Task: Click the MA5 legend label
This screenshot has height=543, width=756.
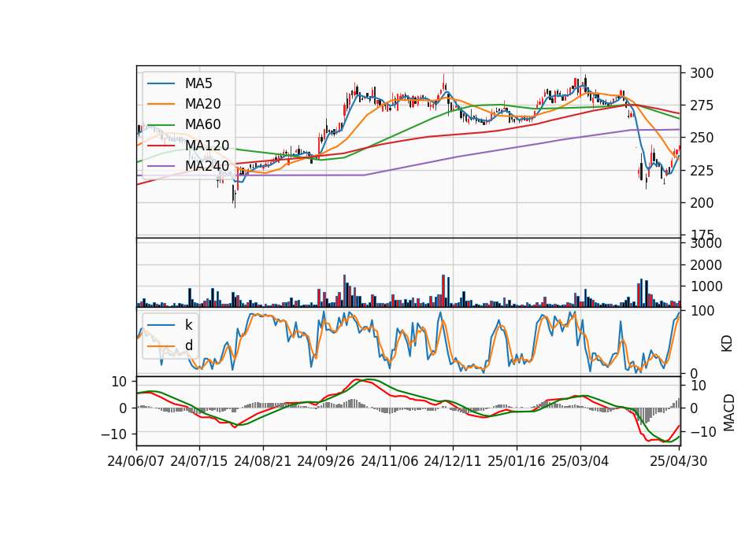Action: coord(198,83)
